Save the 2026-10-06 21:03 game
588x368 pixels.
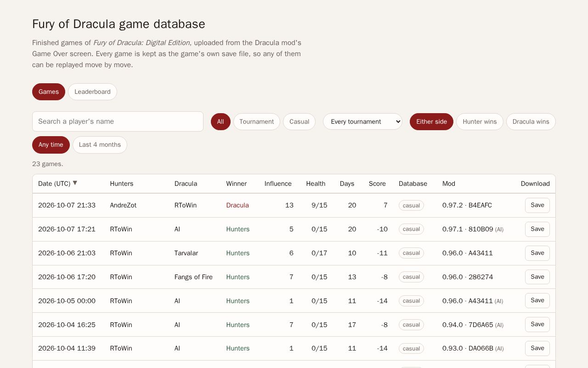[x=537, y=253]
